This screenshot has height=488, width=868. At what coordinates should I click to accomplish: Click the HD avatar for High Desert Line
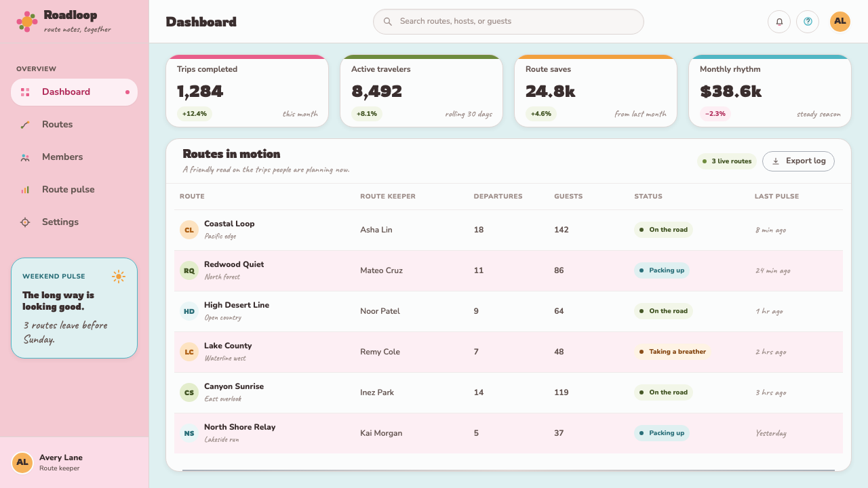[x=189, y=311]
